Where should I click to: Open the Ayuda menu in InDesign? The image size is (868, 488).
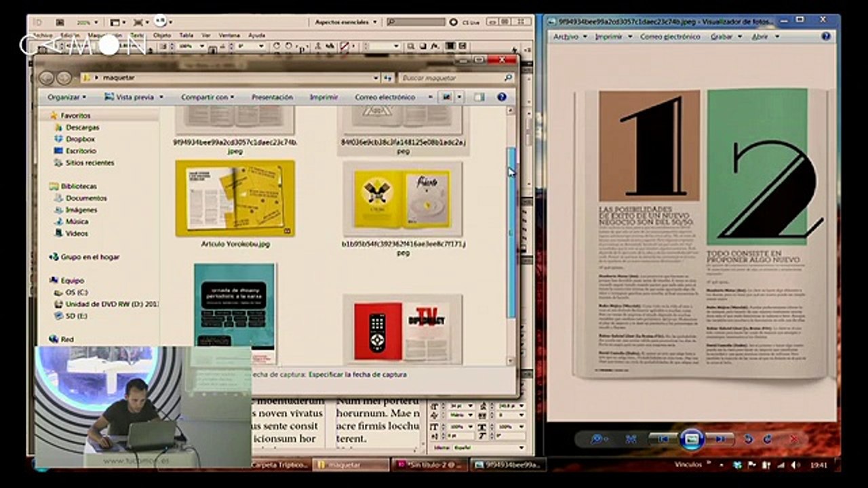point(256,35)
